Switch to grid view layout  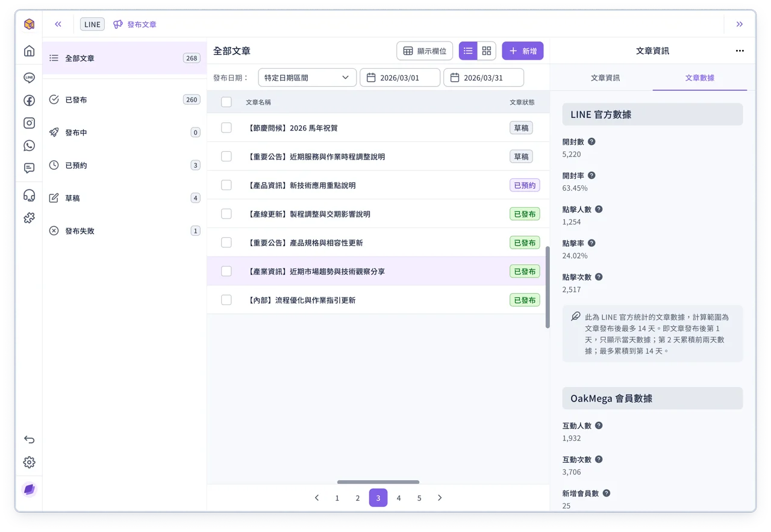[x=487, y=51]
